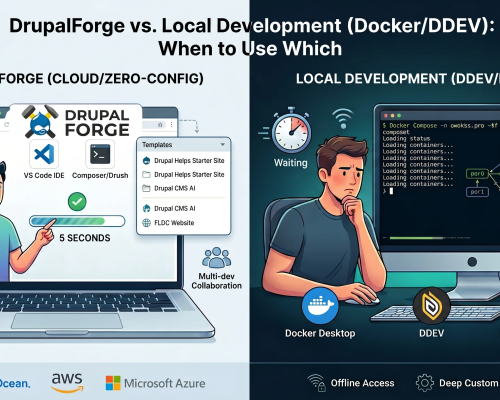The width and height of the screenshot is (500, 400).
Task: Click the 'Loading status' terminal line
Action: pos(406,138)
